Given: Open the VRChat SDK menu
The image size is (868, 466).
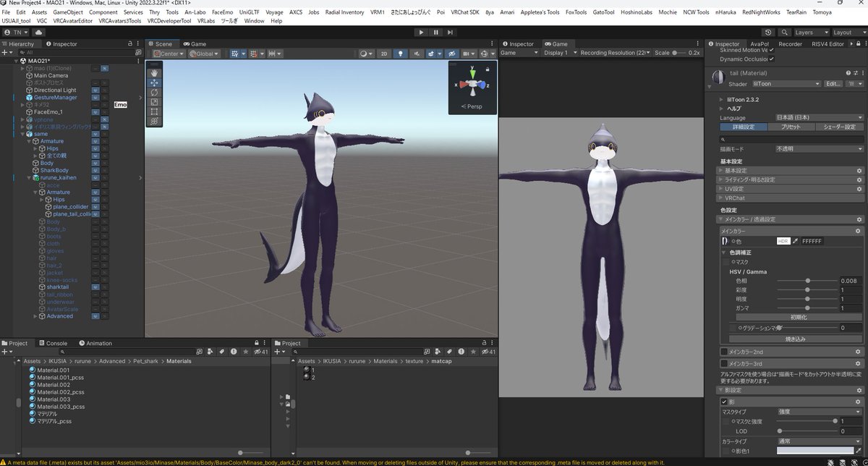Looking at the screenshot, I should (465, 12).
